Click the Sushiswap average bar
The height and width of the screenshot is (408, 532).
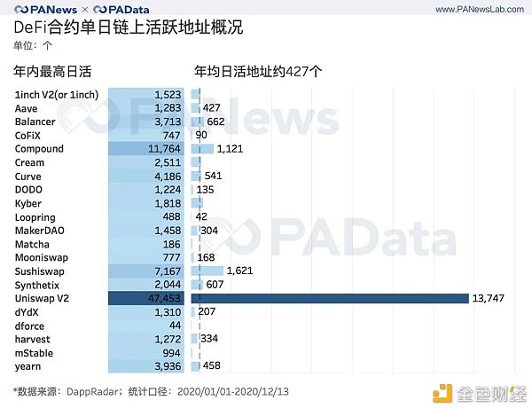click(x=207, y=271)
